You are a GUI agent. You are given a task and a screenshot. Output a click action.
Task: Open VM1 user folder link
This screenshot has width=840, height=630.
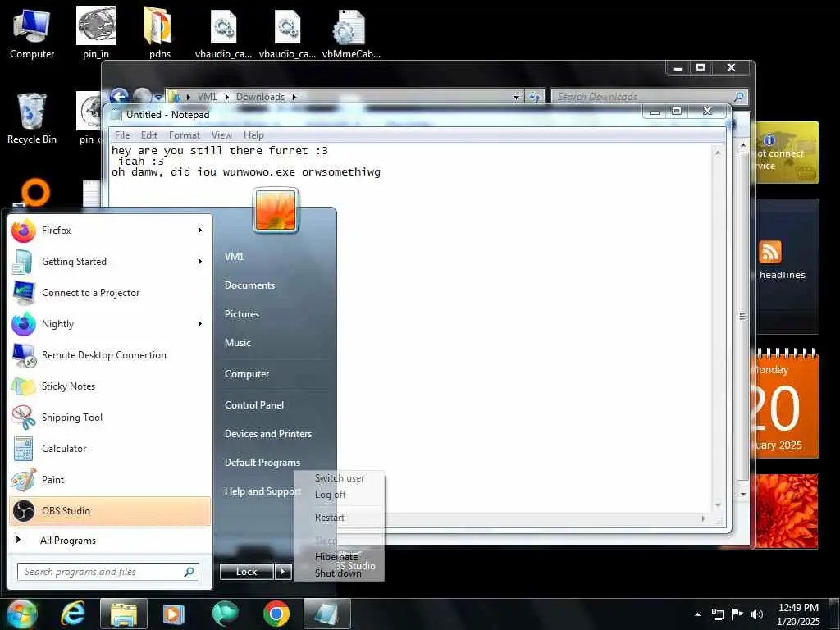pos(234,257)
